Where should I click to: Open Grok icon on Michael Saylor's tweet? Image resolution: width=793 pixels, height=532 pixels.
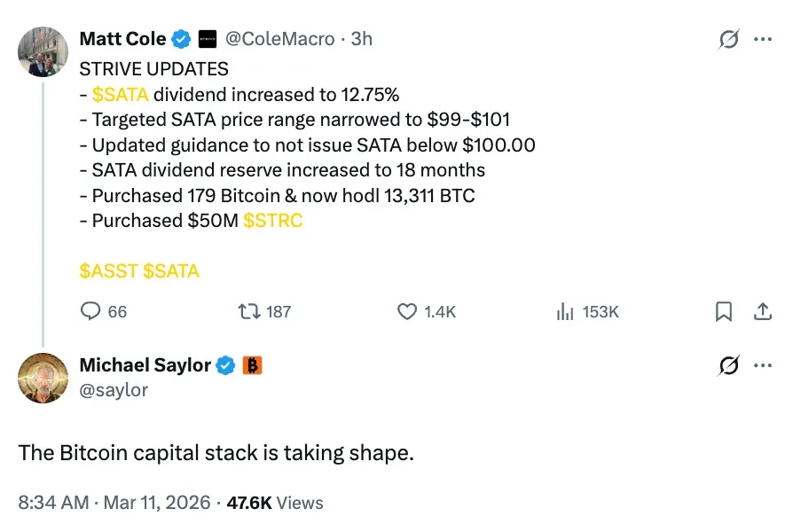click(729, 365)
